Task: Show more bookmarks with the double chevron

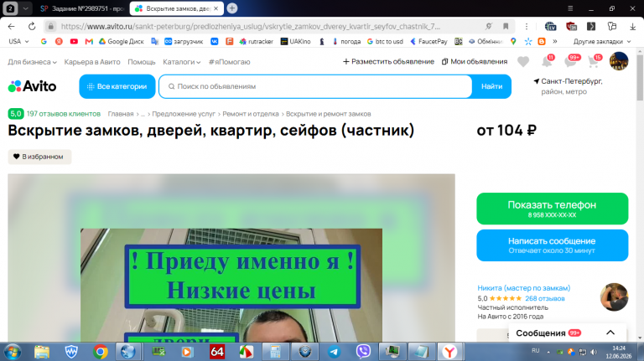Action: pos(555,41)
